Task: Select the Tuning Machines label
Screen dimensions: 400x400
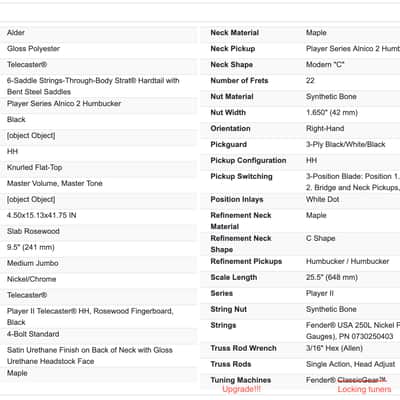Action: [x=241, y=380]
